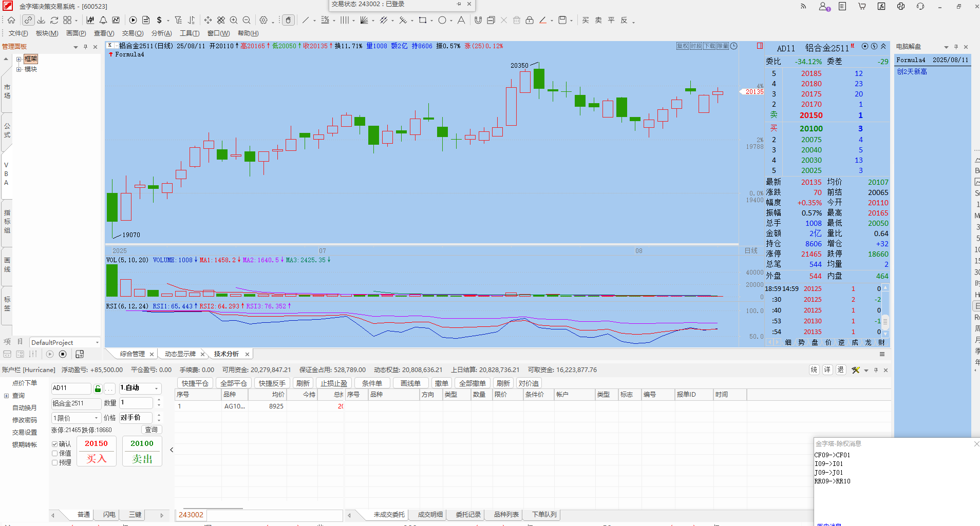Toggle the magnet snap tool
Screen dimensions: 980x526
(478, 20)
